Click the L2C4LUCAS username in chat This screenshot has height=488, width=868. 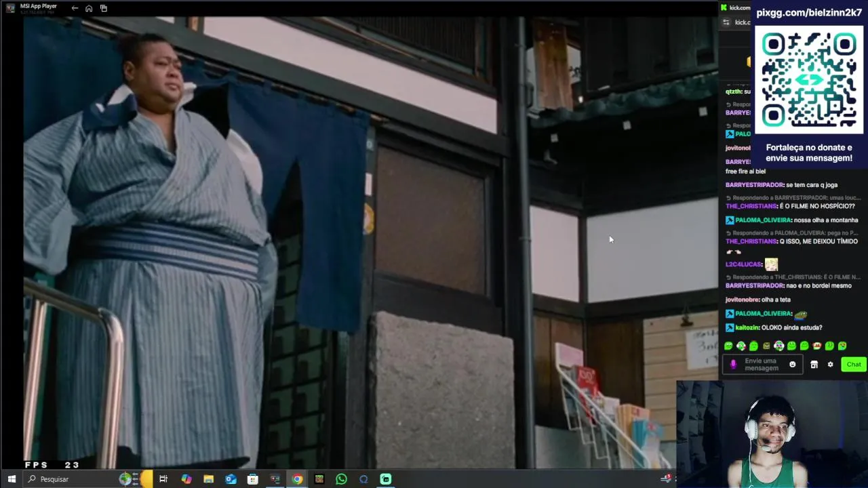coord(743,264)
